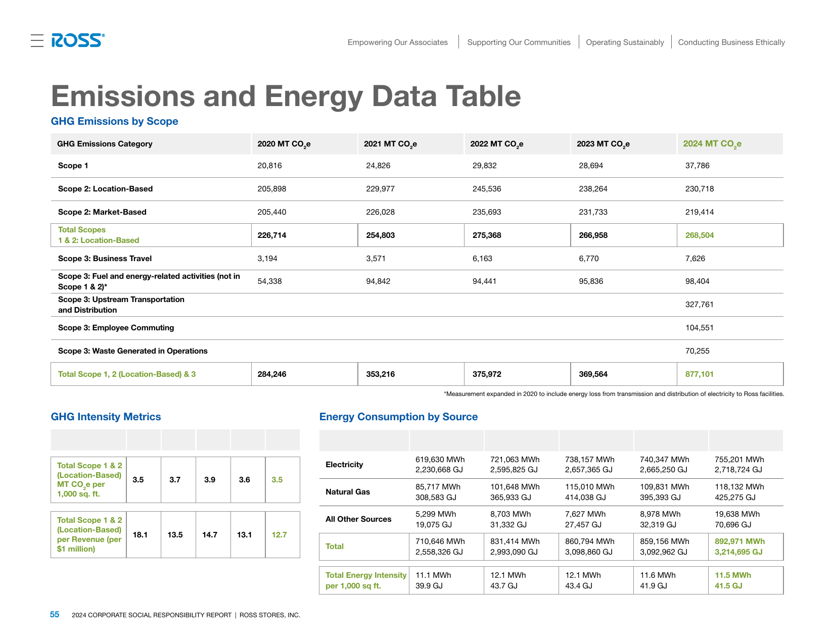
Task: Click the 2020 MT CO2e column header
Action: tap(284, 144)
